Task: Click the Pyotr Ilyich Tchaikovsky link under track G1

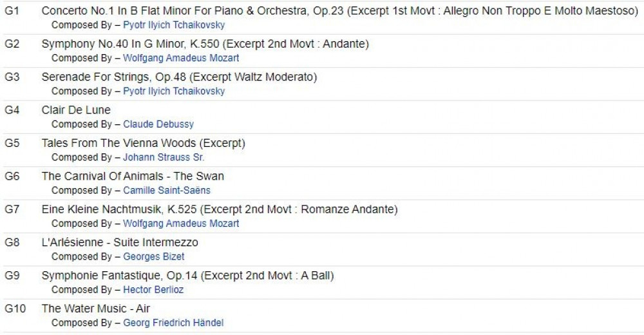Action: click(174, 25)
